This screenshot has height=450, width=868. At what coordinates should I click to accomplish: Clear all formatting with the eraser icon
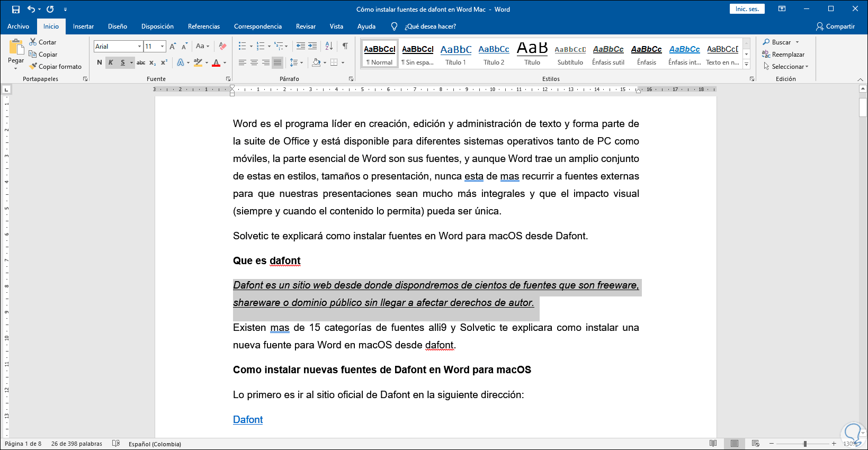pyautogui.click(x=223, y=47)
